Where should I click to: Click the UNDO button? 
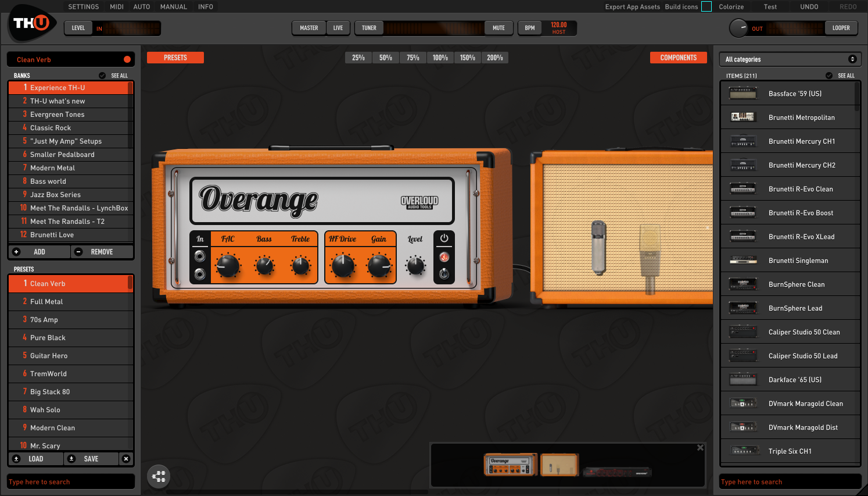pos(809,6)
